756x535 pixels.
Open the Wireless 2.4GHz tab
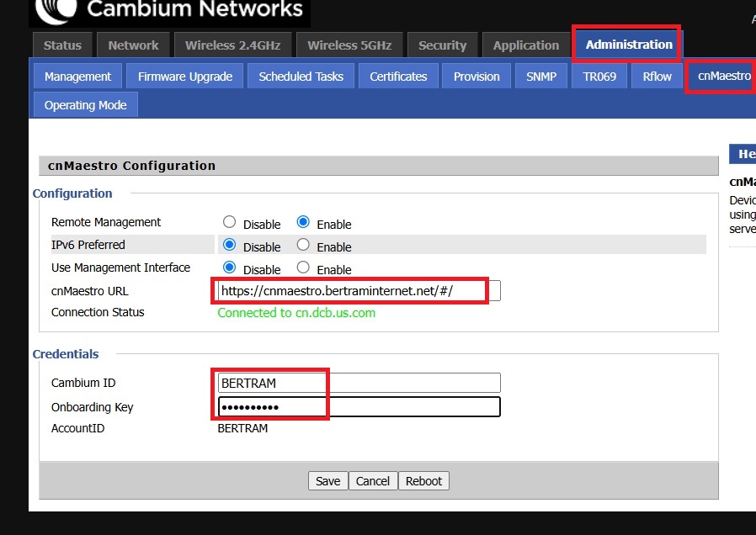pyautogui.click(x=232, y=45)
